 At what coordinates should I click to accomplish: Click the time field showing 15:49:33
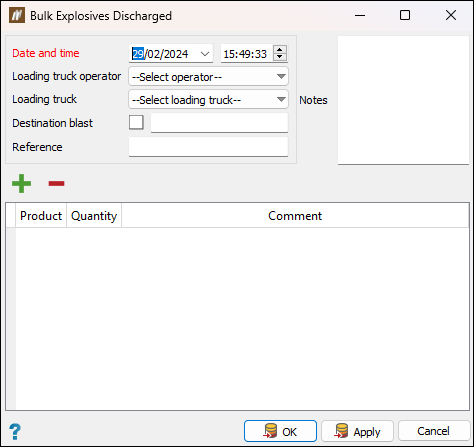(246, 54)
